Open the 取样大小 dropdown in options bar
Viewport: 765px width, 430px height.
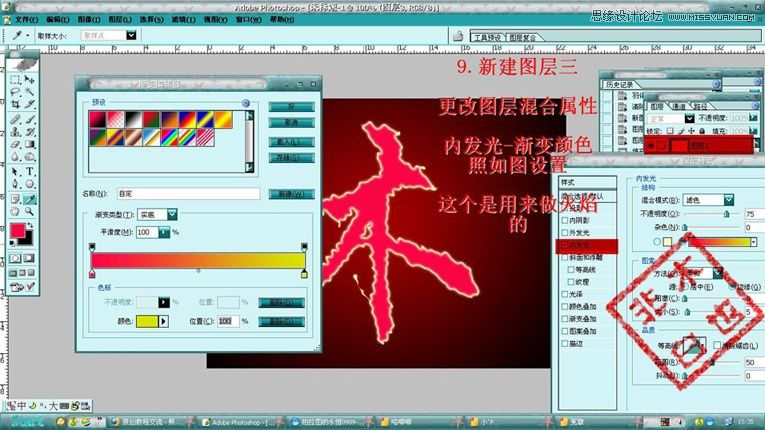point(131,35)
